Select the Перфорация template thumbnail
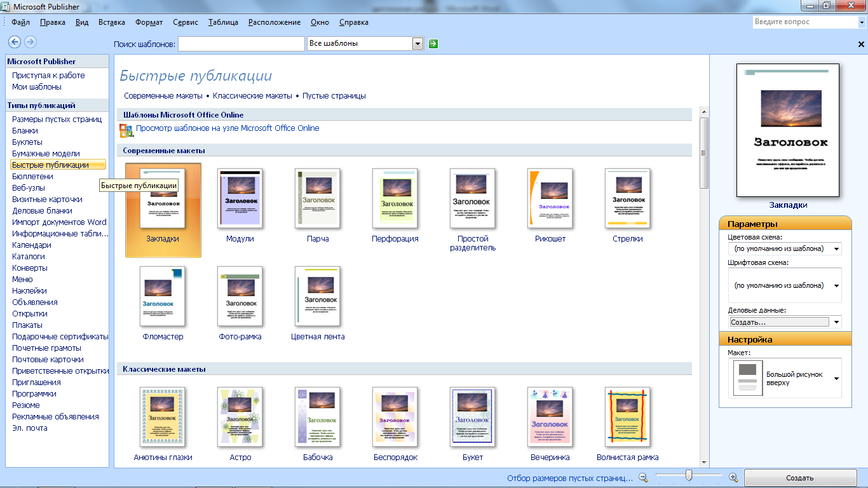The width and height of the screenshot is (868, 488). (395, 198)
